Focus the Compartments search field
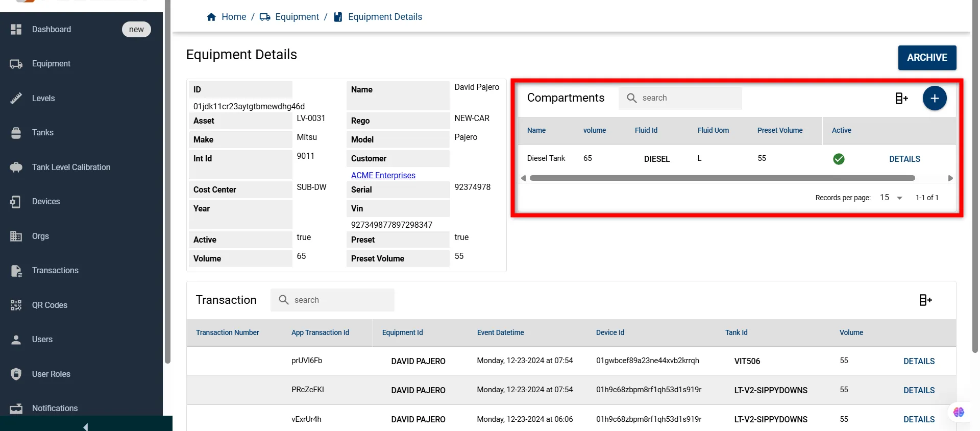980x431 pixels. (680, 98)
